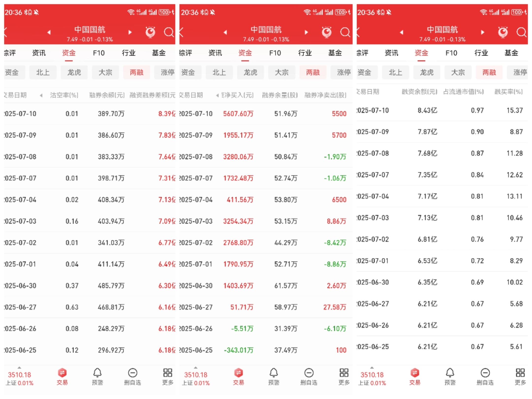Tap 15.37 financing buy rate value

pos(515,110)
